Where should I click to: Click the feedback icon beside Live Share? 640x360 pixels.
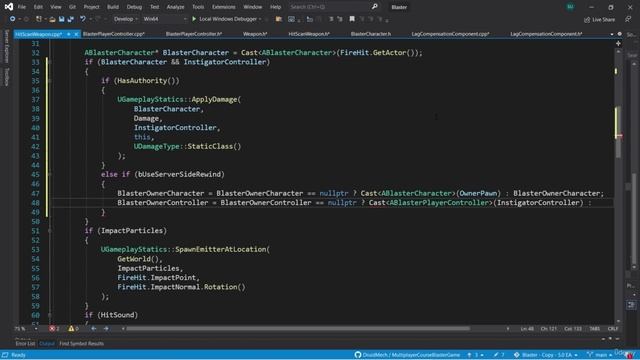pos(628,19)
